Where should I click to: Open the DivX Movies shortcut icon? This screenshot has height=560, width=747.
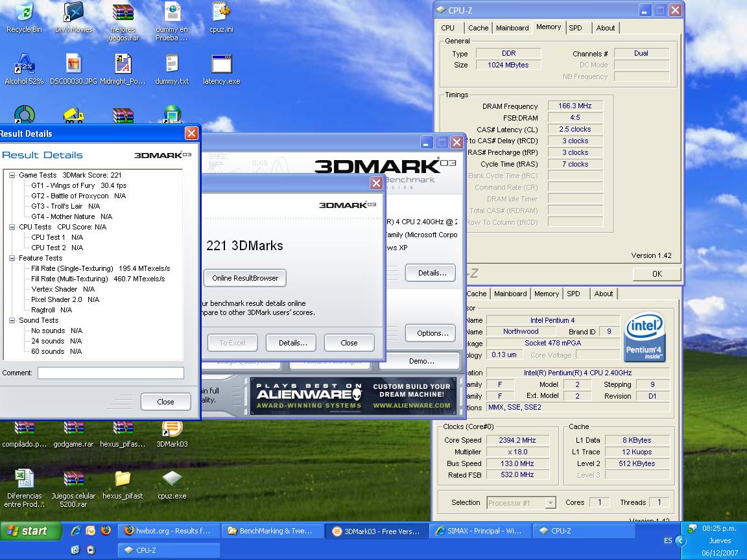coord(73,18)
